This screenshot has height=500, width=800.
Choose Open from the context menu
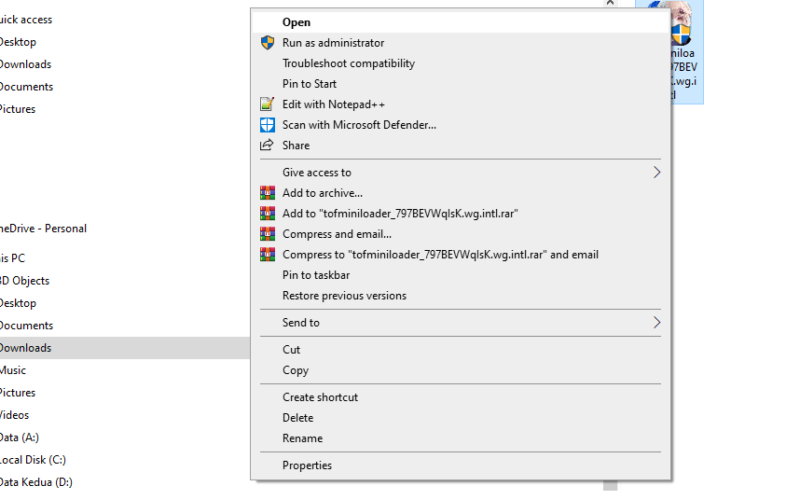[460, 22]
